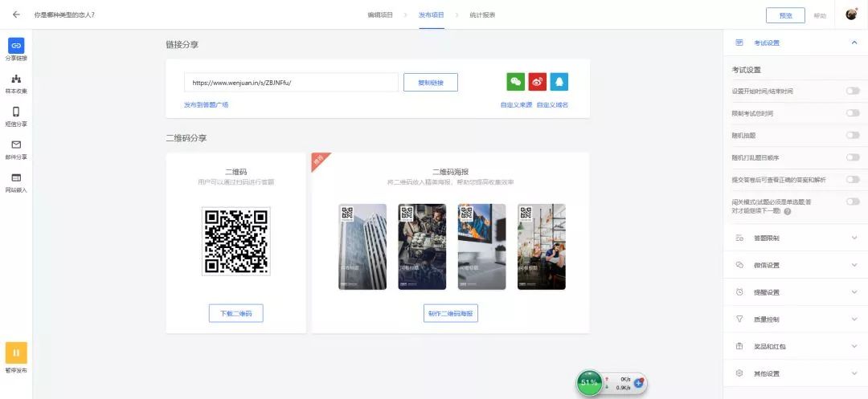
Task: Click the 其他设置 gear icon
Action: pos(739,373)
